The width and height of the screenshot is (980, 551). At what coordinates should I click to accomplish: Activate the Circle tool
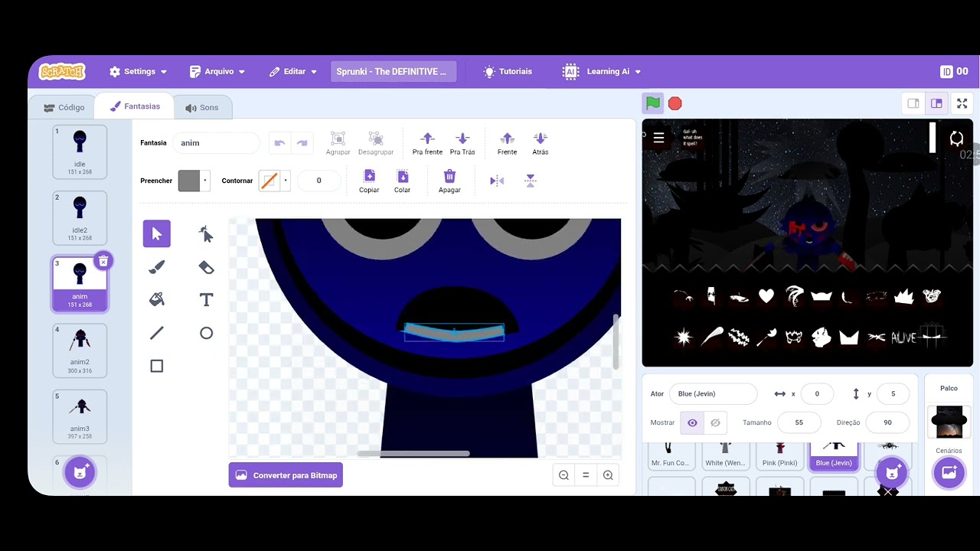[x=206, y=333]
